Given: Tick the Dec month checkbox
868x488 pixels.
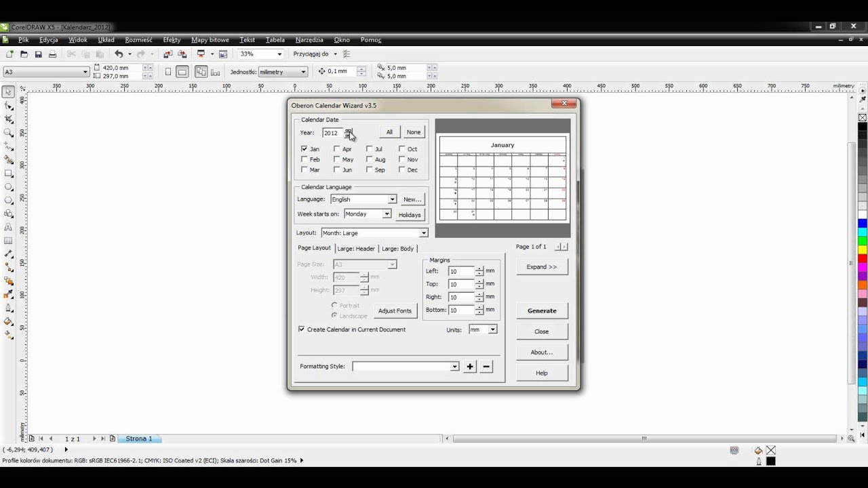Looking at the screenshot, I should 401,169.
